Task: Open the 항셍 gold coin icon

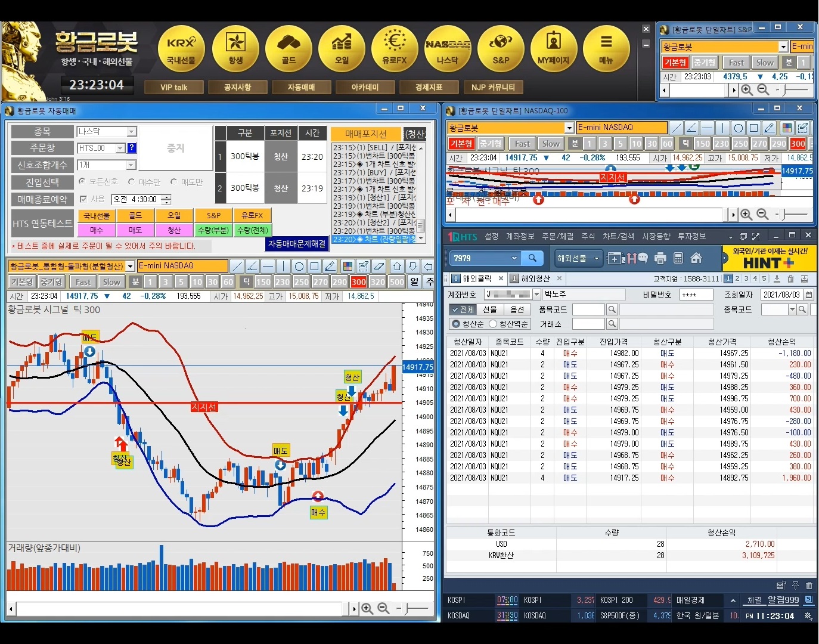Action: pos(235,49)
